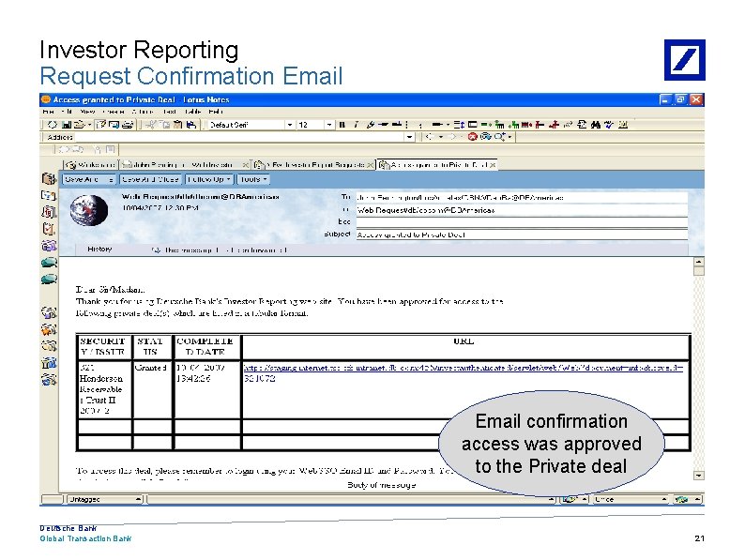Expand the Address bar dropdown arrow
This screenshot has width=745, height=560.
[x=409, y=137]
